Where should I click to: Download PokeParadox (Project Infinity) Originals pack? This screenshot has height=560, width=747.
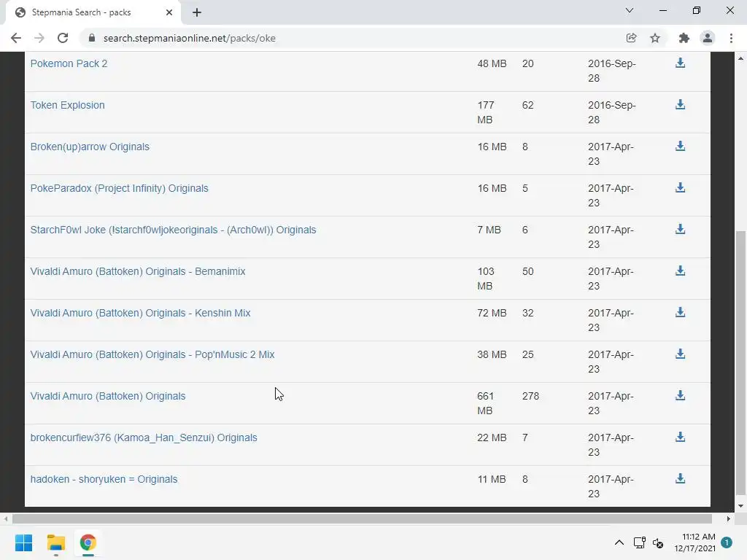pos(680,187)
